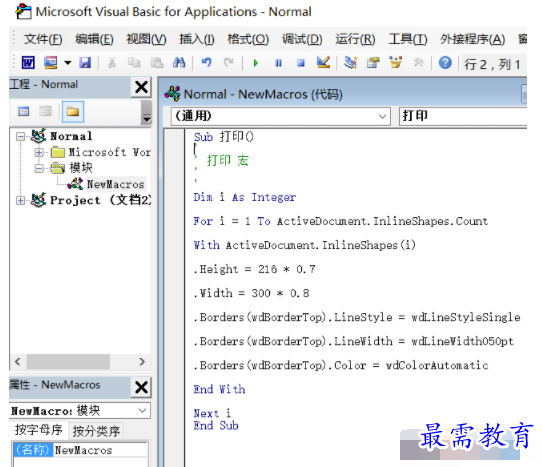Open the 视图(V) menu

[147, 39]
